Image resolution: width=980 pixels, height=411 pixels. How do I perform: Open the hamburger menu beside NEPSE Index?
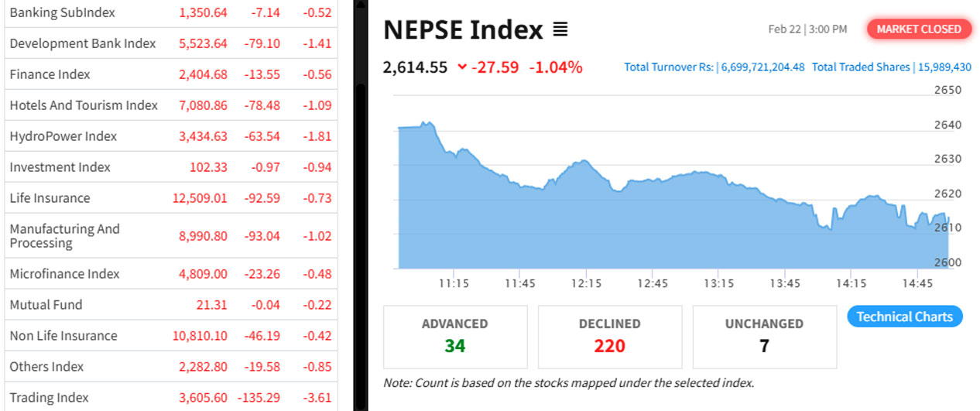[x=560, y=30]
